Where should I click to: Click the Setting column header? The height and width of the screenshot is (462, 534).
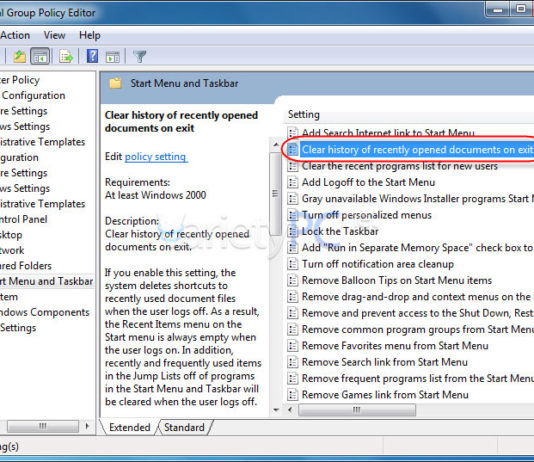pos(304,115)
